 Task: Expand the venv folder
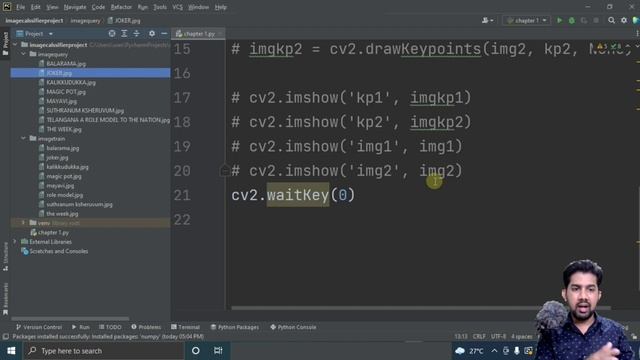24,223
